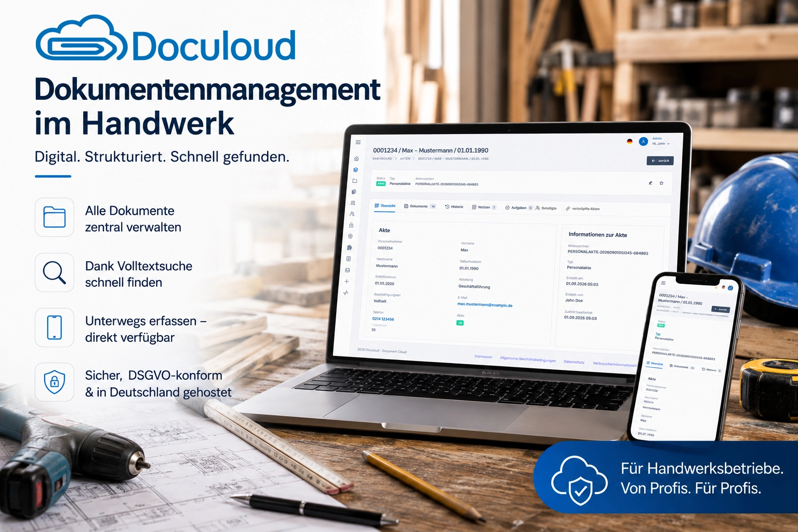
Task: Click the green status badge on laptop
Action: [x=381, y=183]
